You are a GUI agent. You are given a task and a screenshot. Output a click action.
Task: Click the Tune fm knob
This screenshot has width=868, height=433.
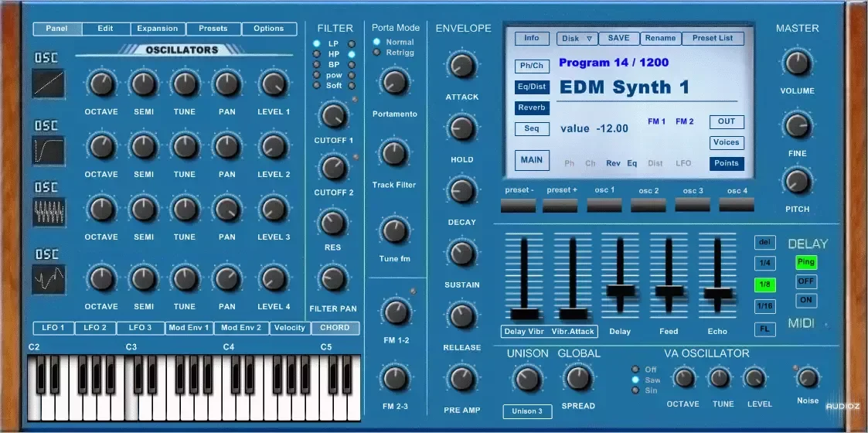(x=394, y=230)
